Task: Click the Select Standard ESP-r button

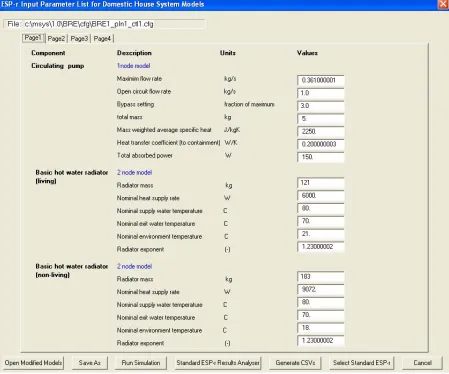Action: [x=361, y=363]
